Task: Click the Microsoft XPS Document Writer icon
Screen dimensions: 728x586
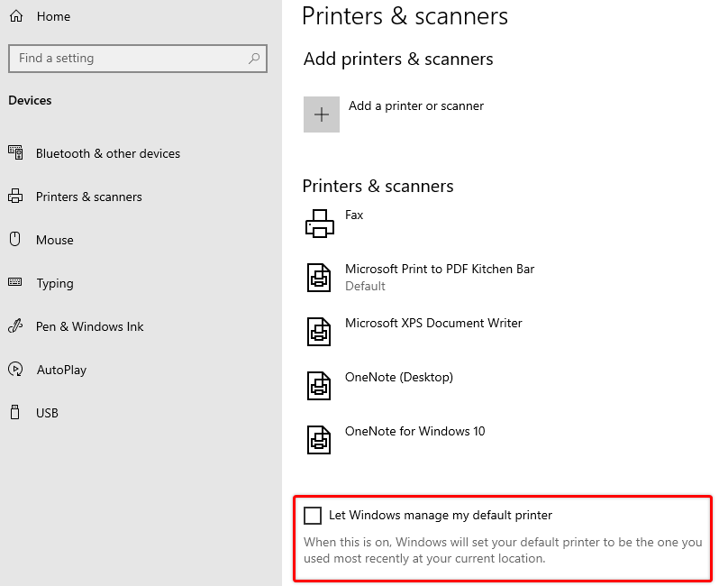Action: [x=319, y=332]
